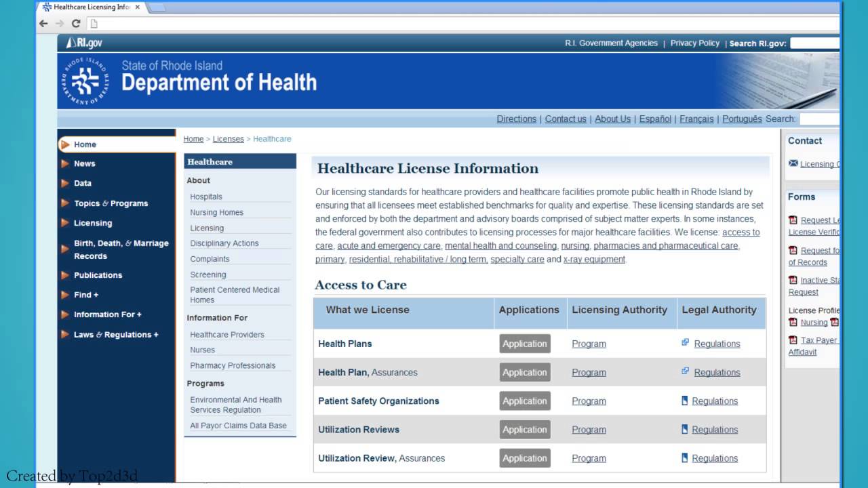Click the RI.gov logo in top bar
Screen dimensions: 868x488
click(x=85, y=43)
